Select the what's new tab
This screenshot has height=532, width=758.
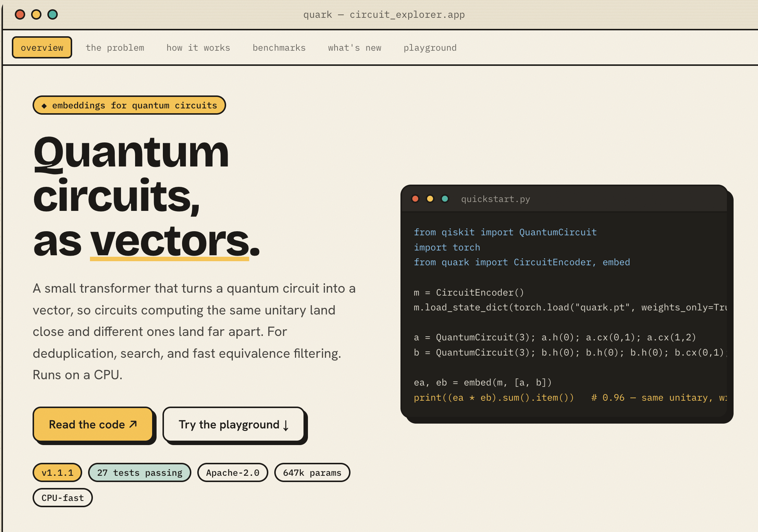click(x=354, y=48)
